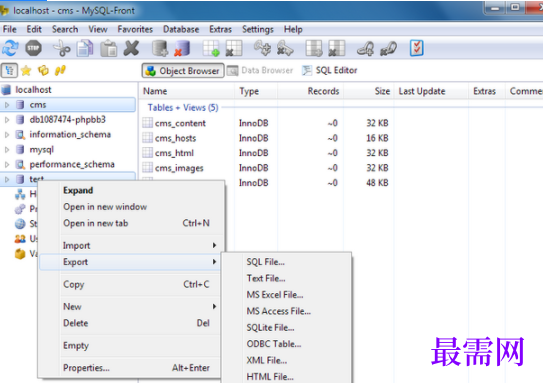Open the New submenu in context menu
Screen dimensions: 543x383
[x=130, y=307]
